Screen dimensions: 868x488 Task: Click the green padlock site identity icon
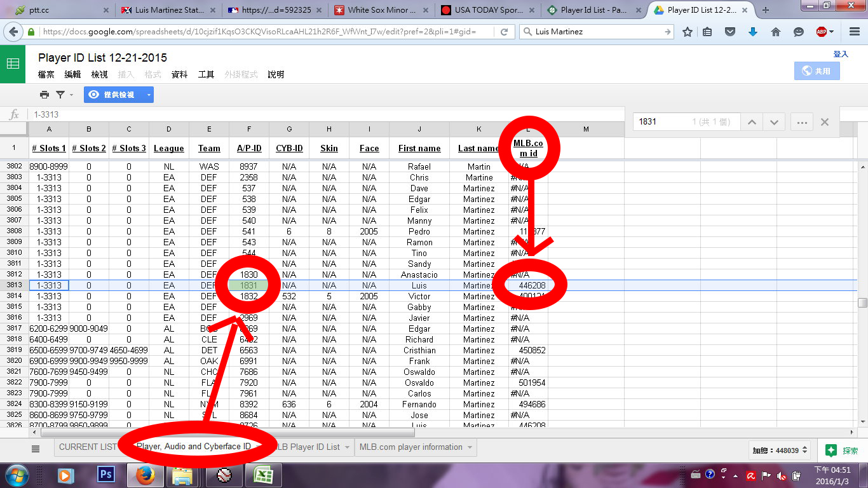[x=31, y=32]
